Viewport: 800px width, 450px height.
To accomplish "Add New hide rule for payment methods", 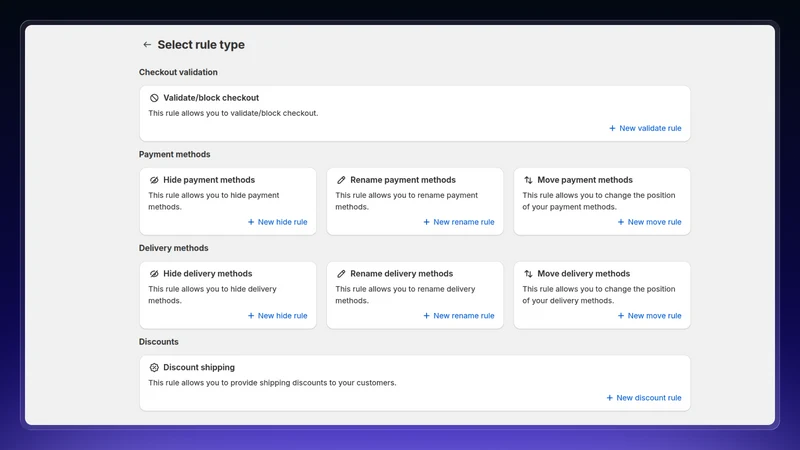I will point(278,222).
